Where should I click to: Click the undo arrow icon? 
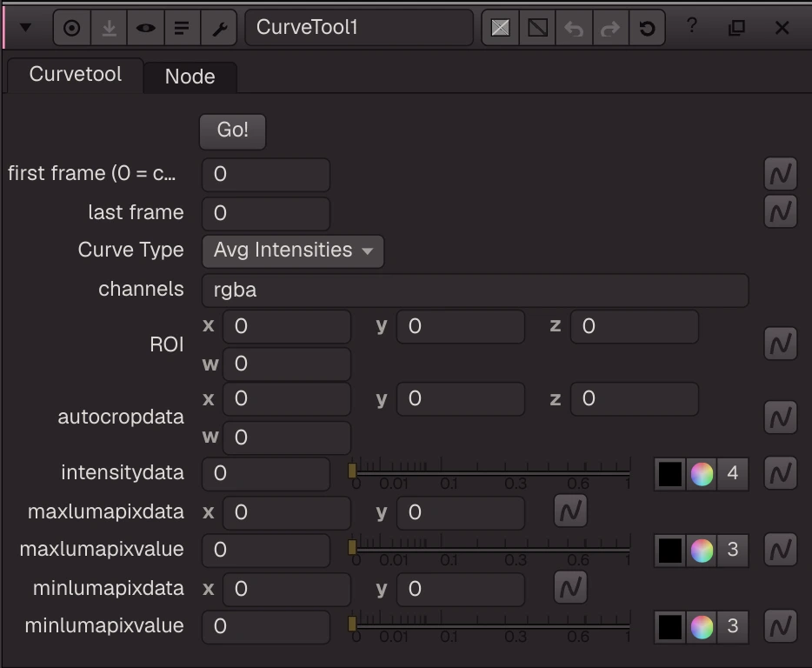(574, 28)
